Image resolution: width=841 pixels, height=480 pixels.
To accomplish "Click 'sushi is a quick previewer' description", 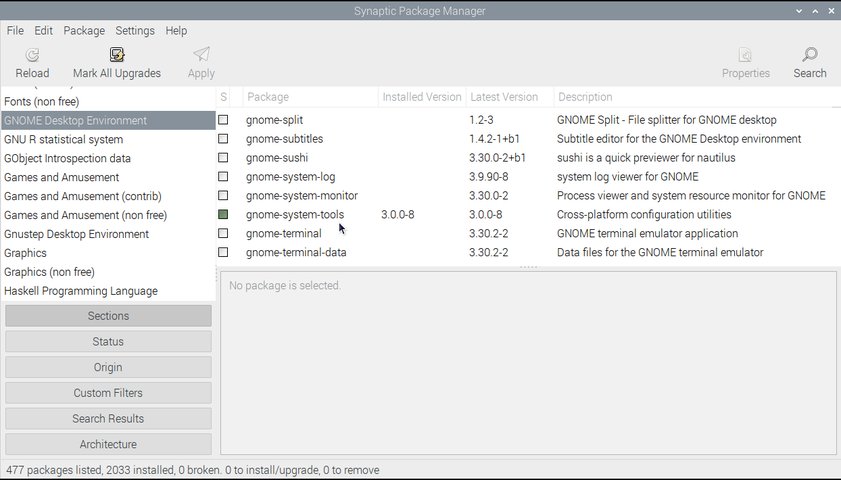I will [646, 158].
